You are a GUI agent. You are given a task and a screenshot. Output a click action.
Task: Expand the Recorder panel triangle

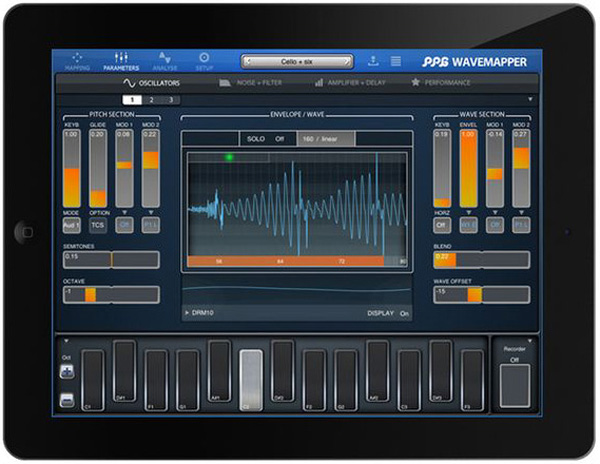530,341
